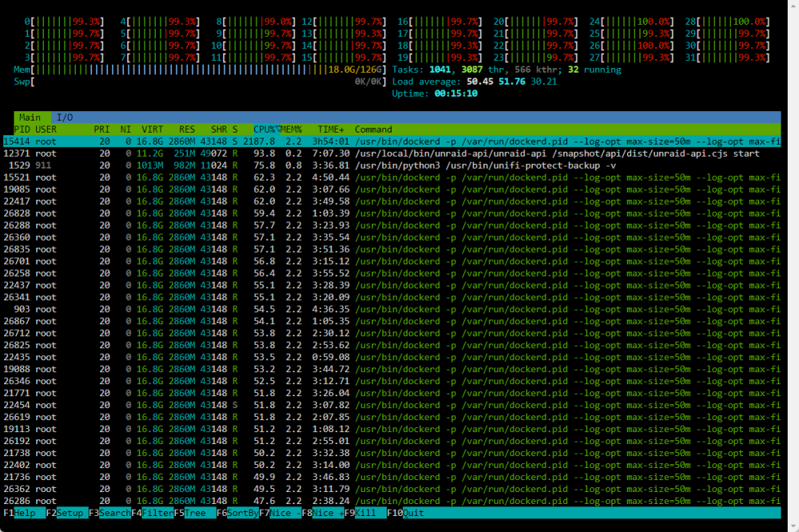
Task: Select process row with PID 26835
Action: (x=392, y=249)
